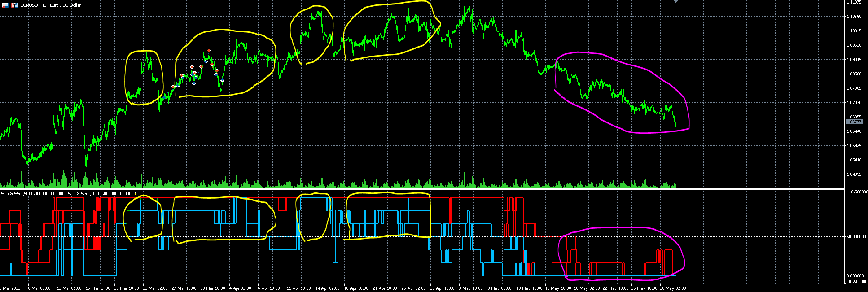Click the 1.07470 price scale label
Screen dimensions: 868x292
(x=854, y=103)
